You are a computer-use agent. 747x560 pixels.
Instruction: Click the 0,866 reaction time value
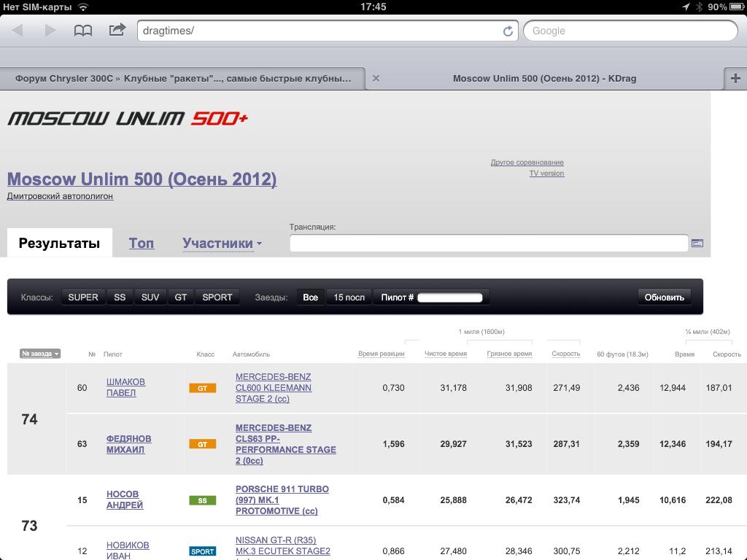[x=393, y=551]
